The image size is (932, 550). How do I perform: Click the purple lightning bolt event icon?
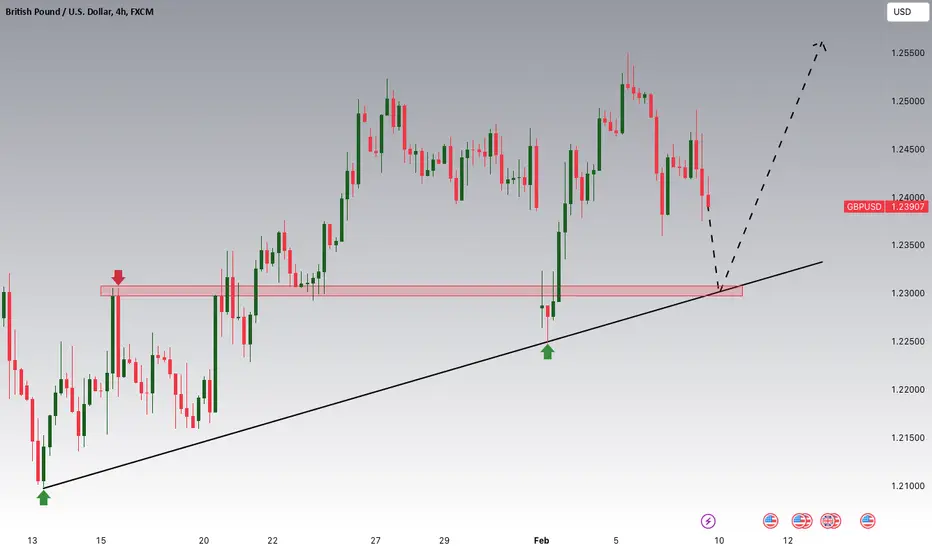(x=708, y=521)
